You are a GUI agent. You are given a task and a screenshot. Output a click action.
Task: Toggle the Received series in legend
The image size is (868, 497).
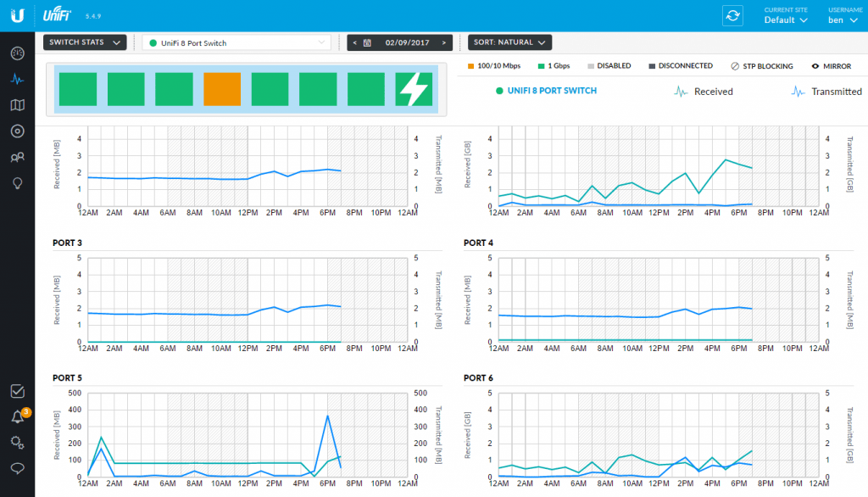(704, 92)
